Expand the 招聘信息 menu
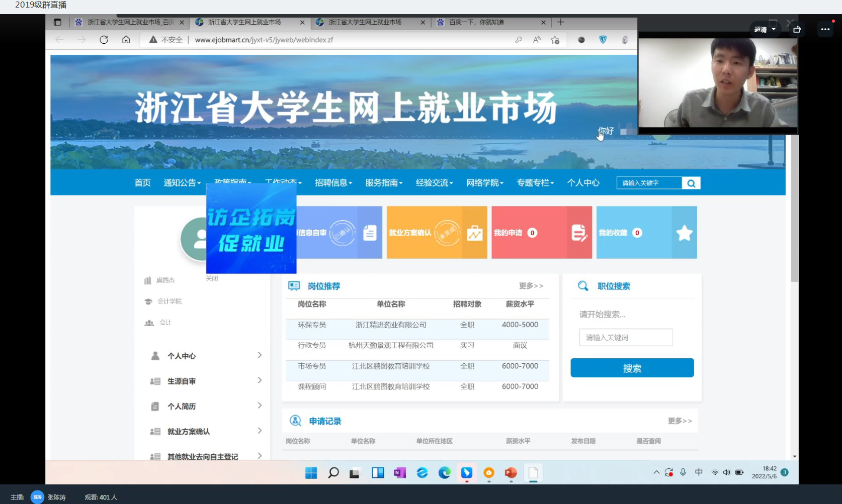This screenshot has height=504, width=842. [x=333, y=183]
